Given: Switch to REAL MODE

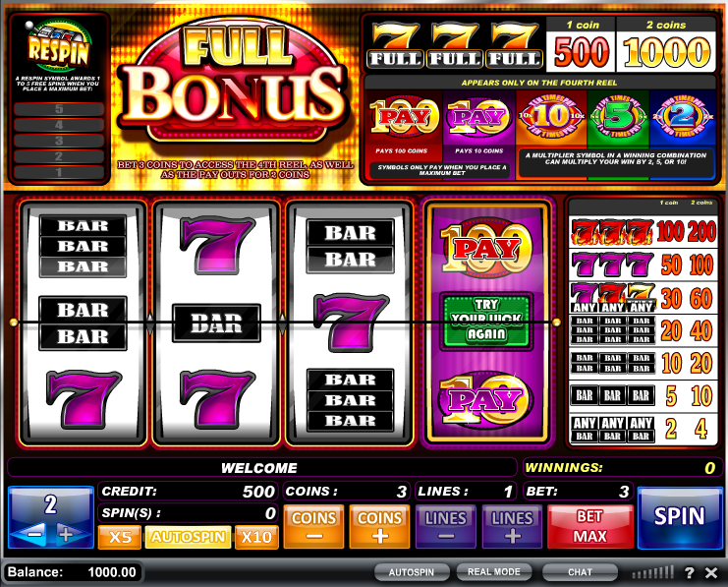Looking at the screenshot, I should coord(493,572).
